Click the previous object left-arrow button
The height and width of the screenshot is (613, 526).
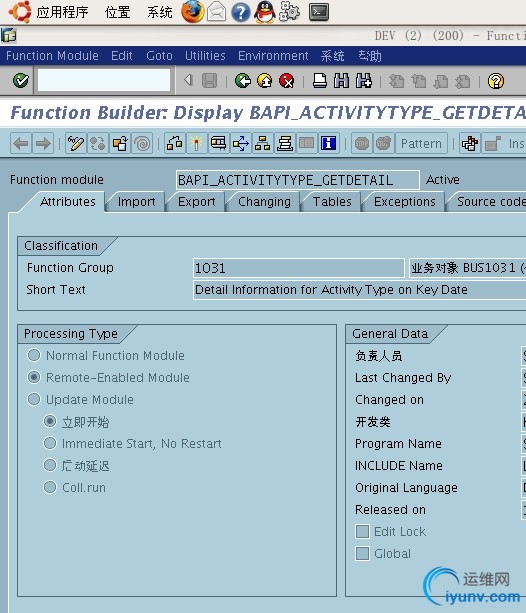pos(21,143)
